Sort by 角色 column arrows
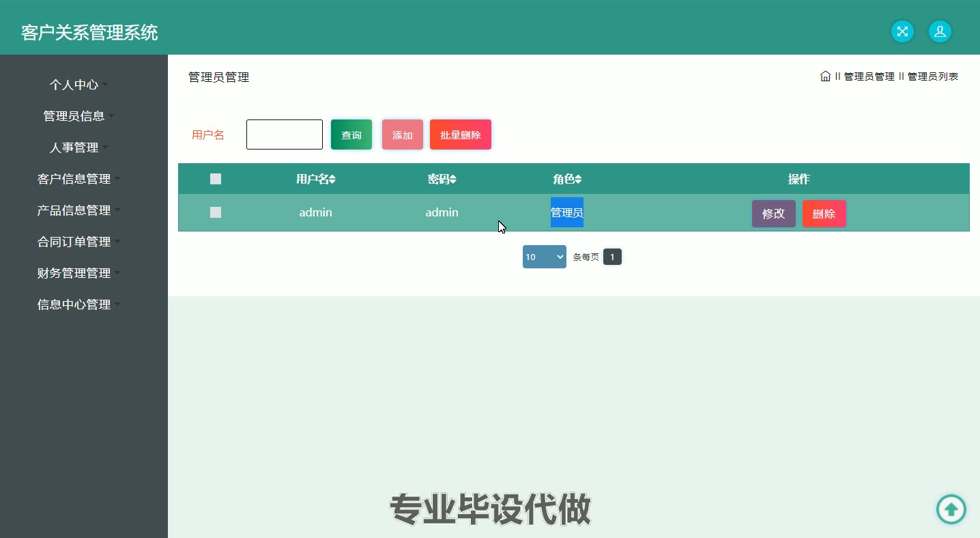980x538 pixels. [x=578, y=180]
